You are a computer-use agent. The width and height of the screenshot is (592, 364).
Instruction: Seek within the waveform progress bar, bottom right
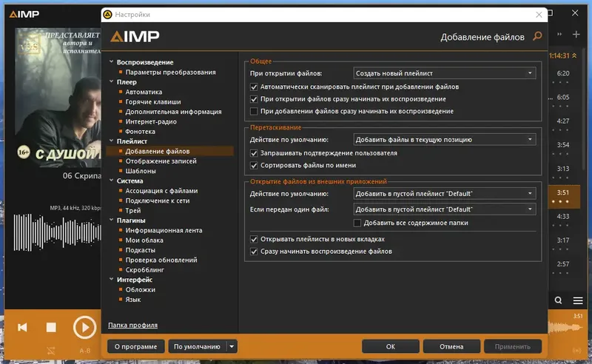click(565, 327)
